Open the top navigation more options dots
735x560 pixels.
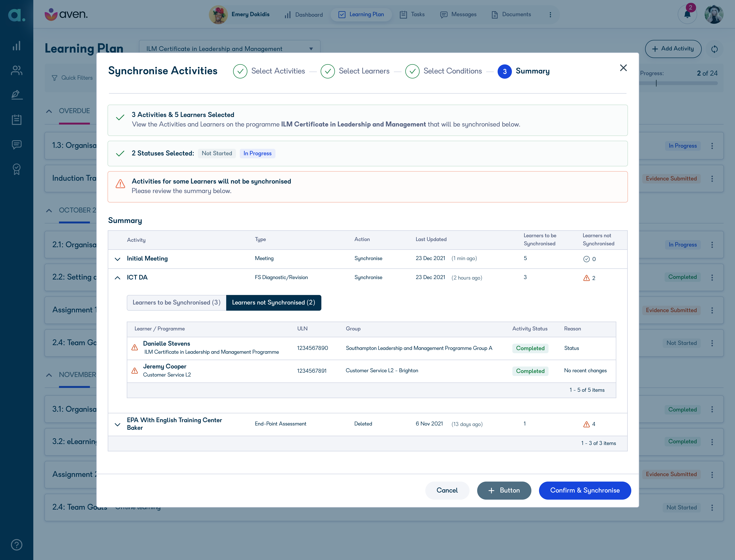[550, 15]
